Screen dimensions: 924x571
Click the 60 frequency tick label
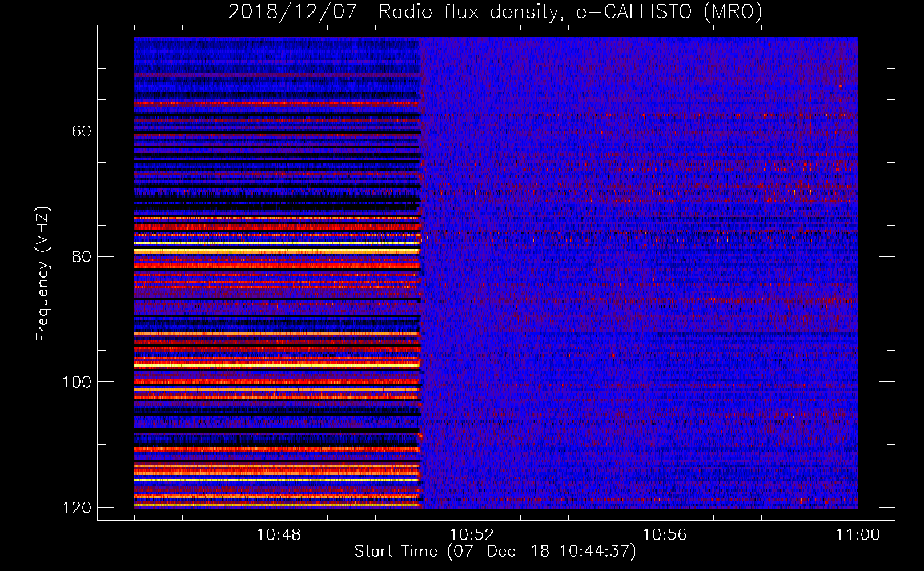(82, 131)
